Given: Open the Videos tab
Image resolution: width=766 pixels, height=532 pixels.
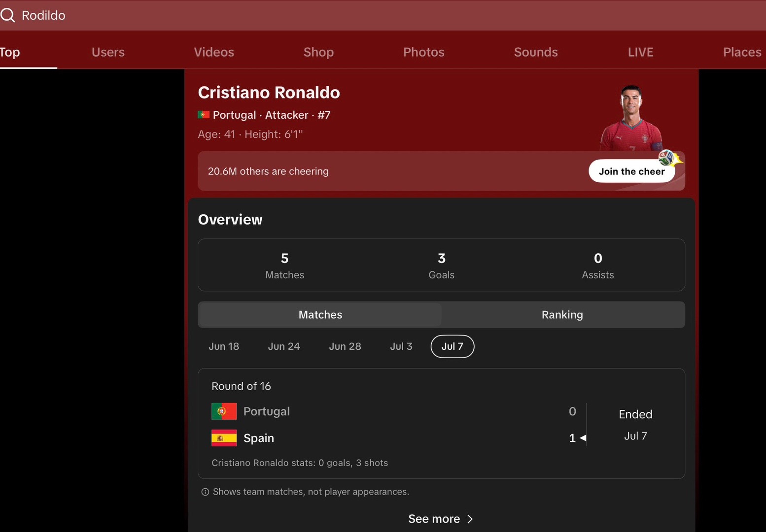Looking at the screenshot, I should point(214,52).
